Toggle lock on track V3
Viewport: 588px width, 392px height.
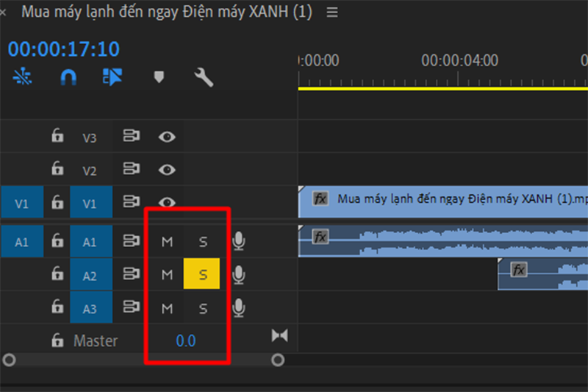[57, 135]
